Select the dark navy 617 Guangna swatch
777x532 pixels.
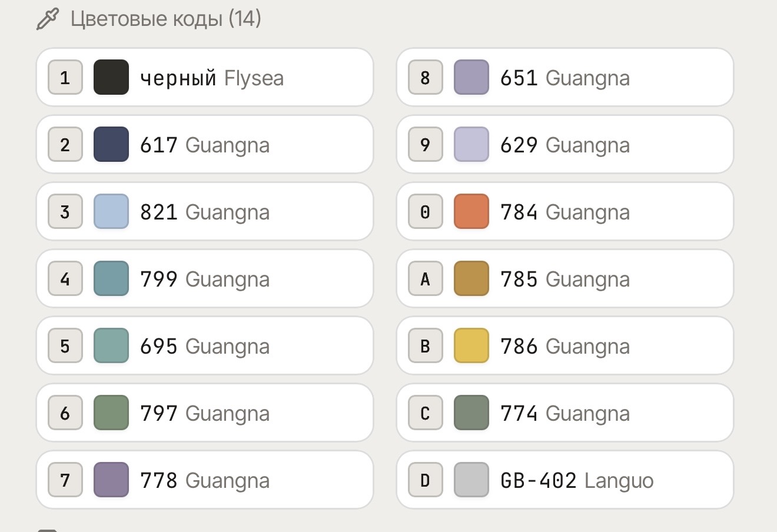click(111, 144)
